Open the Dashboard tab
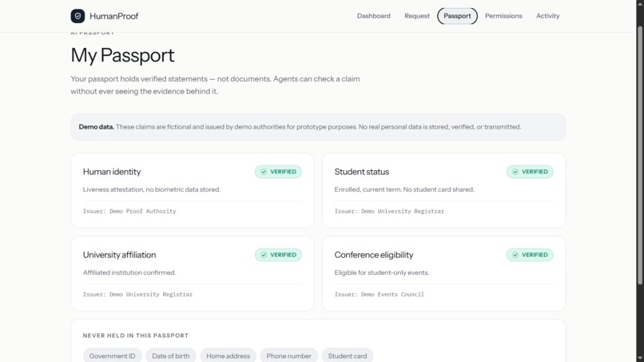The image size is (644, 362). click(x=373, y=16)
